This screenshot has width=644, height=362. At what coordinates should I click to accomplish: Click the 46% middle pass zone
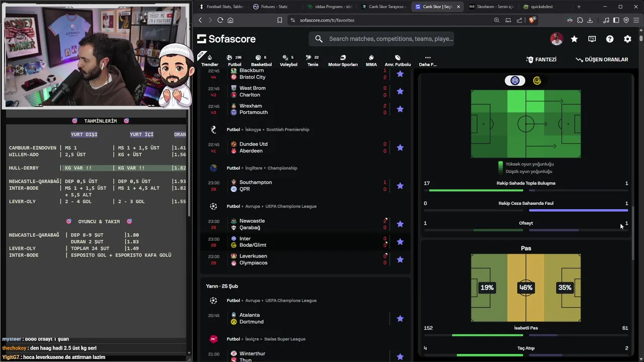[x=526, y=288]
